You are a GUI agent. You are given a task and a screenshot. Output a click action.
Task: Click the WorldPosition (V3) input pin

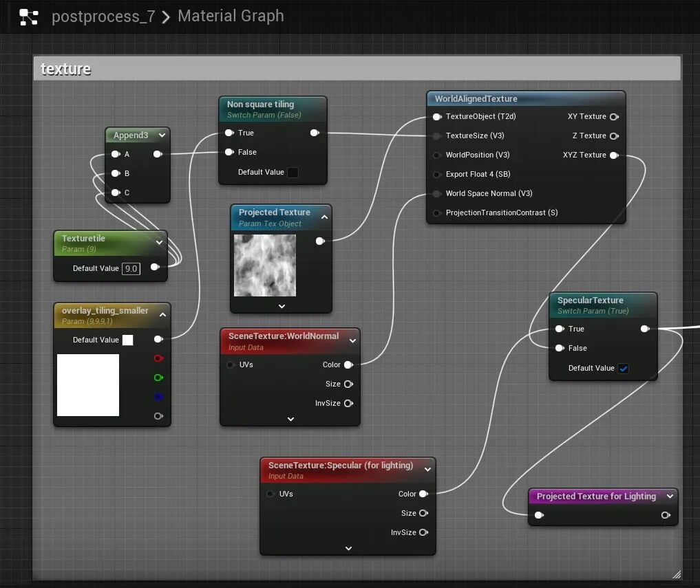pyautogui.click(x=437, y=155)
